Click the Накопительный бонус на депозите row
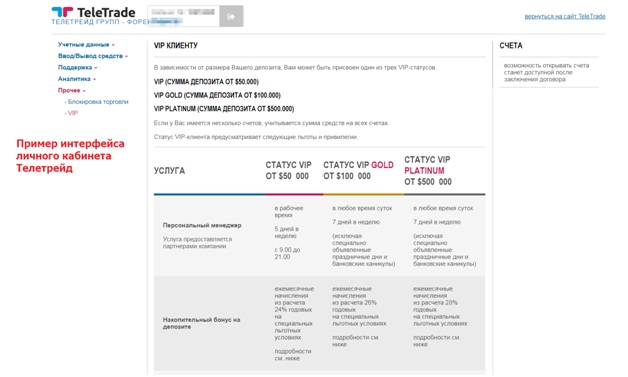Image resolution: width=628 pixels, height=377 pixels. (319, 323)
